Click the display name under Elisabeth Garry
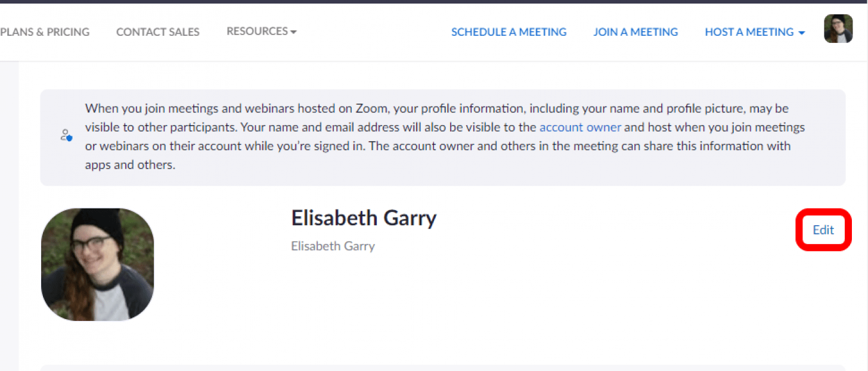 (333, 246)
